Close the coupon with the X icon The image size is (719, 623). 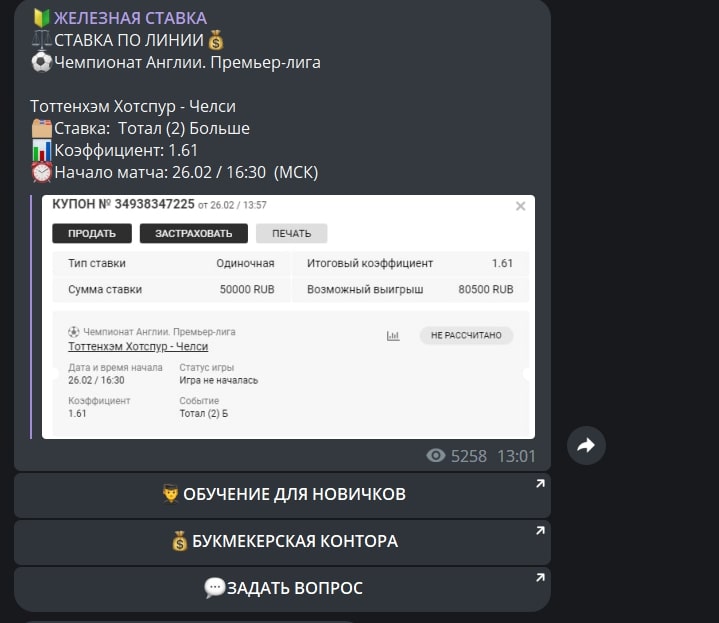point(520,206)
